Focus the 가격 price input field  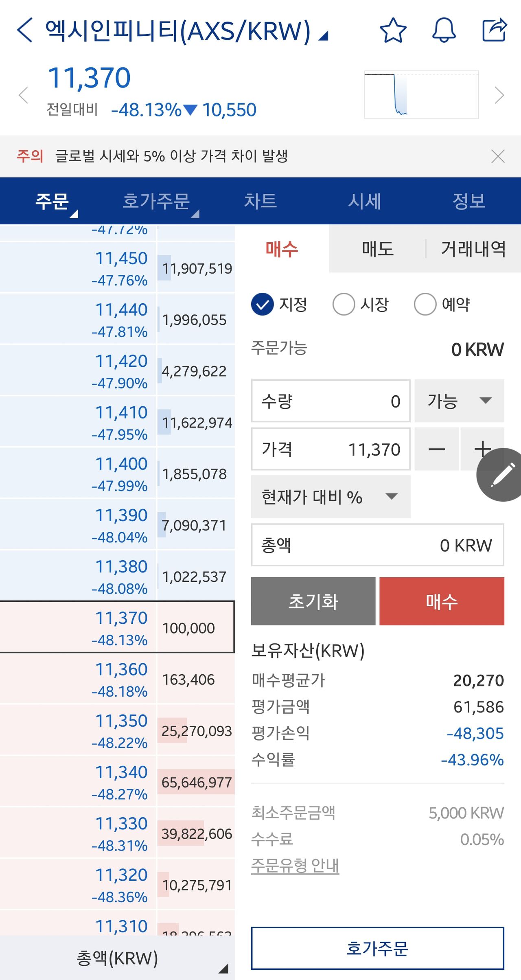click(x=331, y=449)
